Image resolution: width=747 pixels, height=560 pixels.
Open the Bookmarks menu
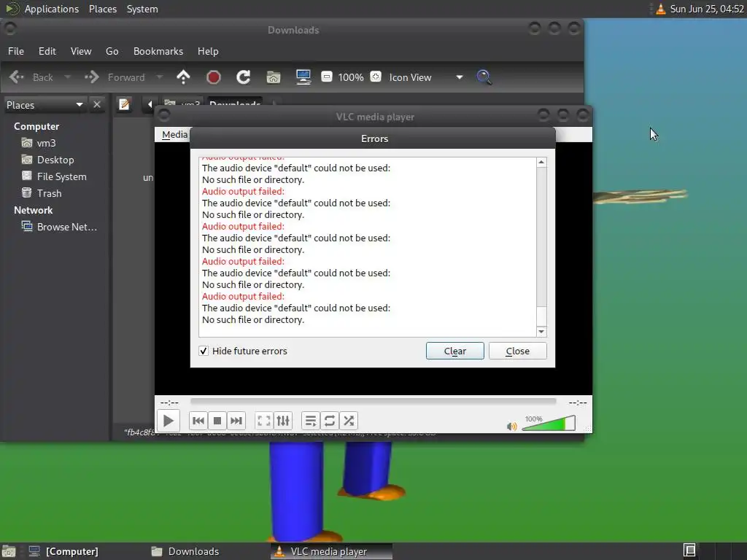tap(158, 52)
